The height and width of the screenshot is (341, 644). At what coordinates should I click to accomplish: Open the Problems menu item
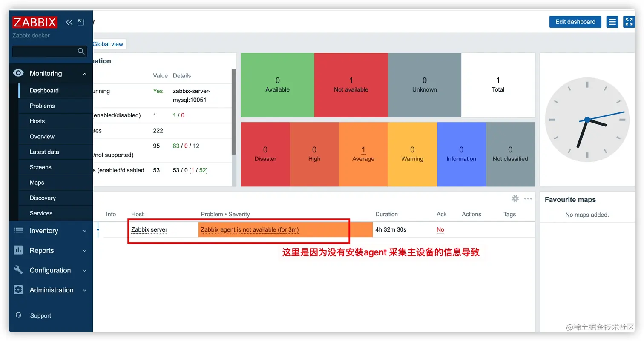tap(56, 106)
